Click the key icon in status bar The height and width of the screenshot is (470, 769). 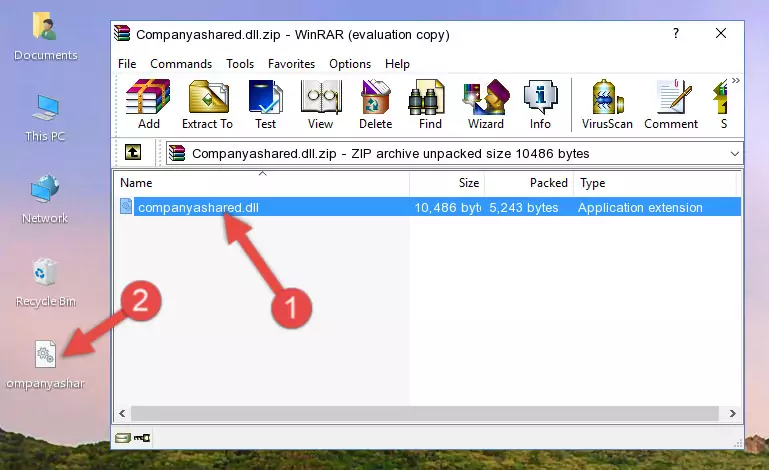click(142, 438)
